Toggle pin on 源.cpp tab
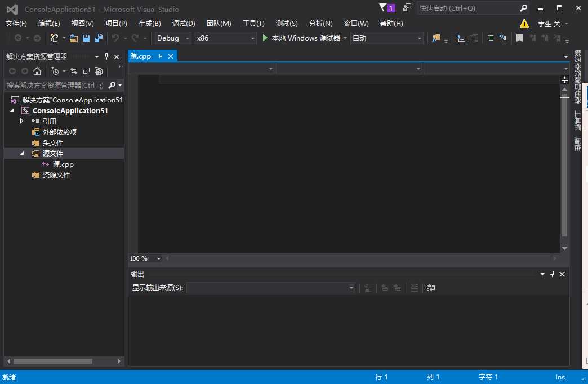 160,56
